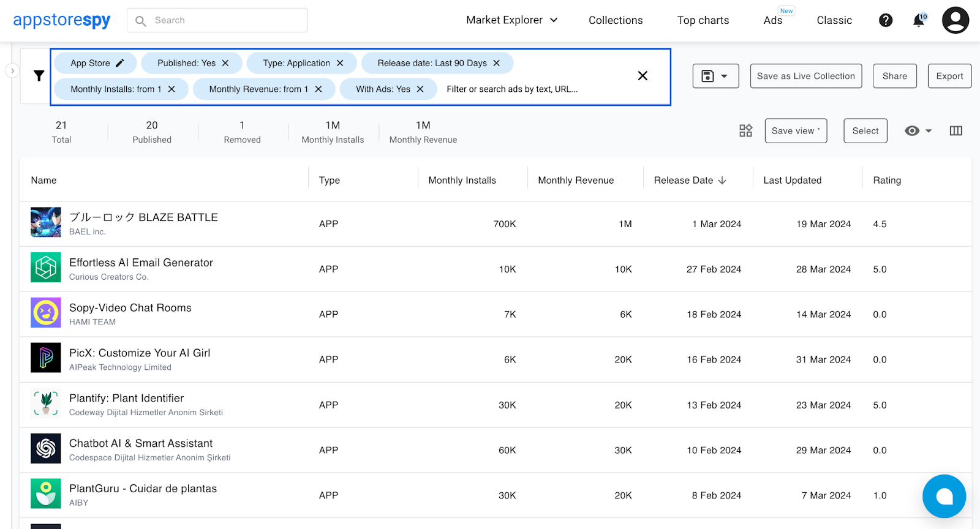Switch to Classic view
The height and width of the screenshot is (529, 980).
[834, 20]
